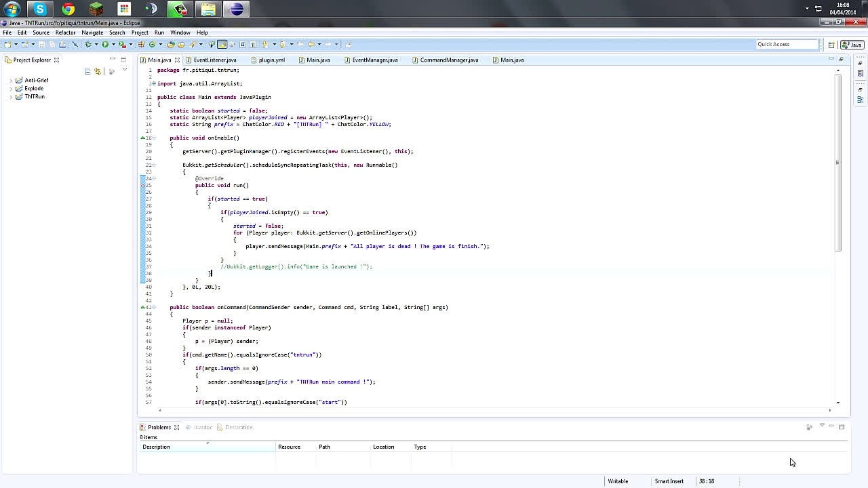Run the program with the green Run icon
Screen dimensions: 868x488
(x=105, y=44)
